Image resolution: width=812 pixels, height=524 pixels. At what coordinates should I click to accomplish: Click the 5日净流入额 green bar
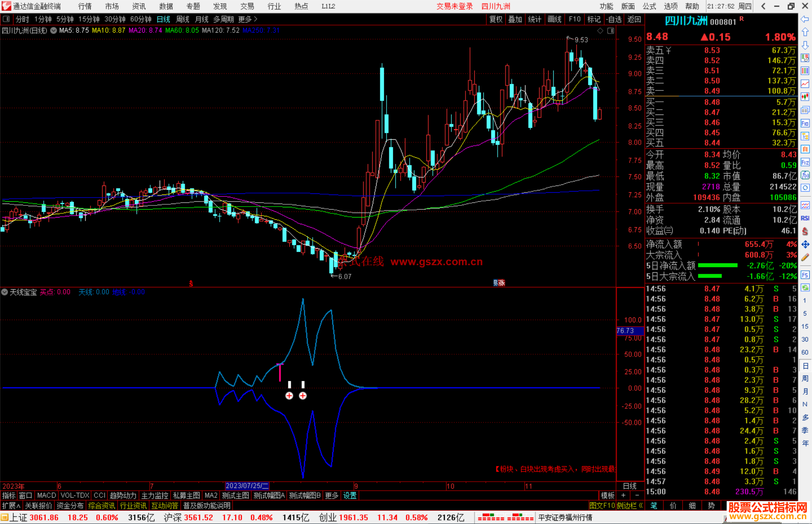click(x=717, y=266)
